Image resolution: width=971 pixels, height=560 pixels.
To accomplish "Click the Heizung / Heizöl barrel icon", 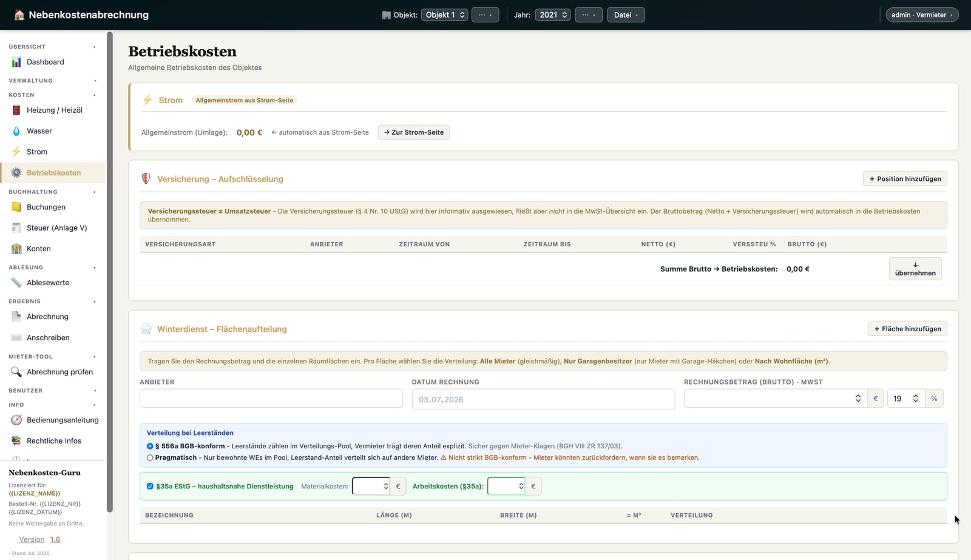I will pos(16,110).
